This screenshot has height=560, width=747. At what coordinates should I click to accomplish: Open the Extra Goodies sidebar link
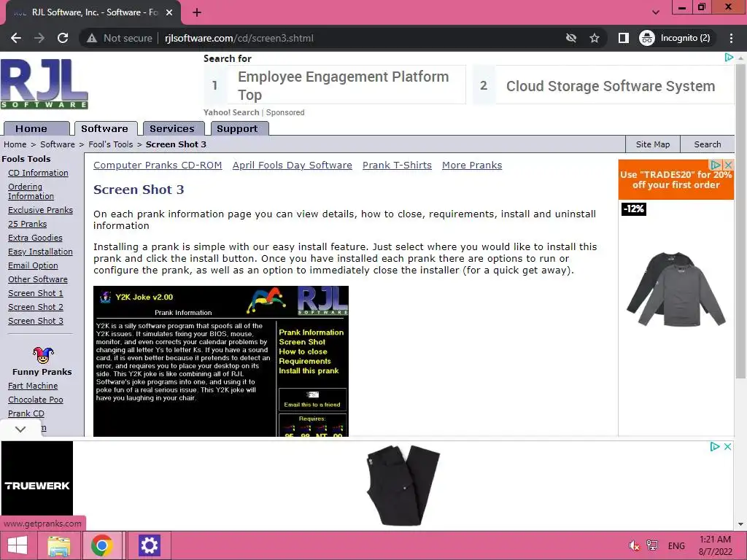coord(35,238)
